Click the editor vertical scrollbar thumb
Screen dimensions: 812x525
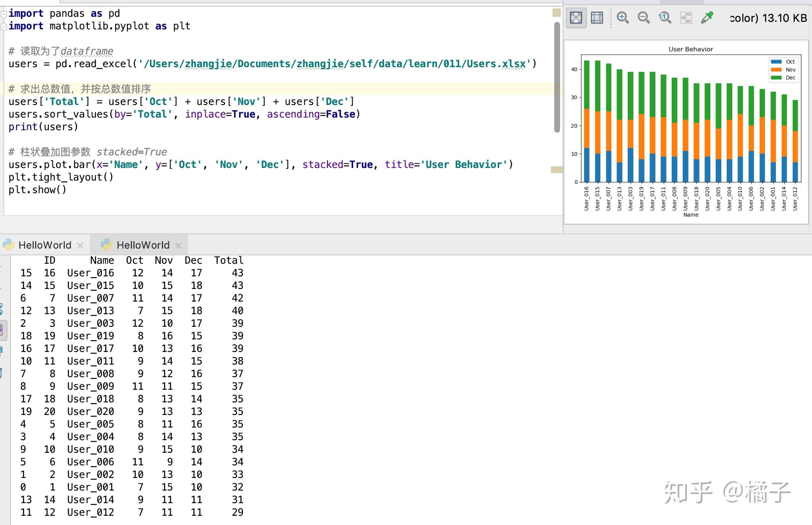coord(557,77)
